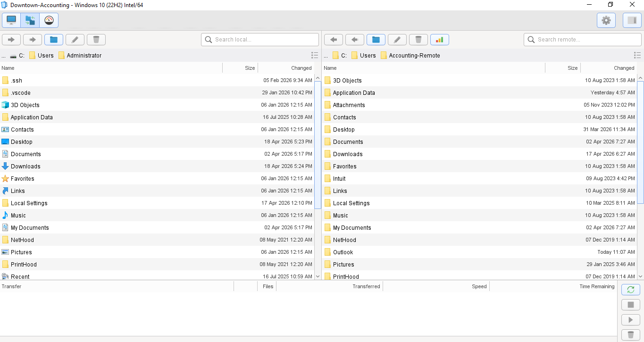
Task: Upload selected file using the arrow icon
Action: [x=11, y=40]
